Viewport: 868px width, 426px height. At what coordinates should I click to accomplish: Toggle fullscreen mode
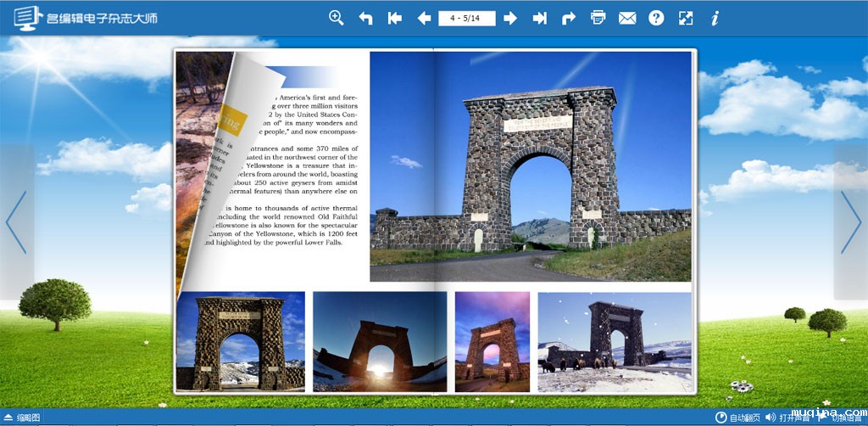click(x=686, y=18)
